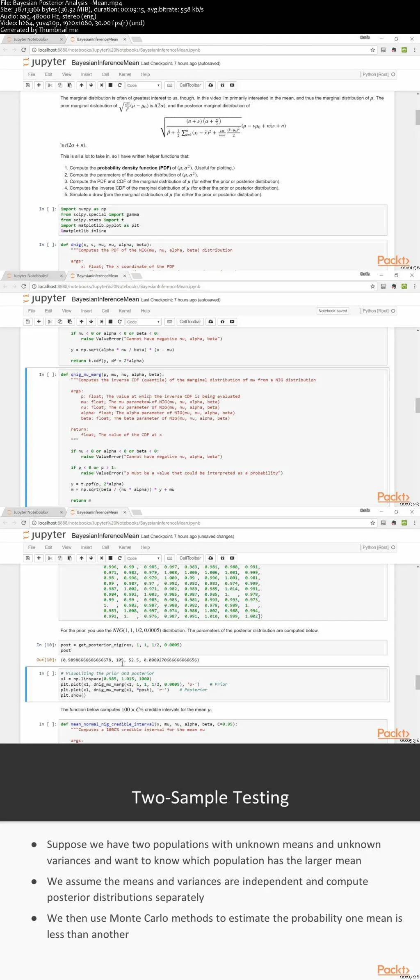Viewport: 420px width, 980px height.
Task: Open cell type Code dropdown in unsaved changes frame
Action: click(144, 558)
